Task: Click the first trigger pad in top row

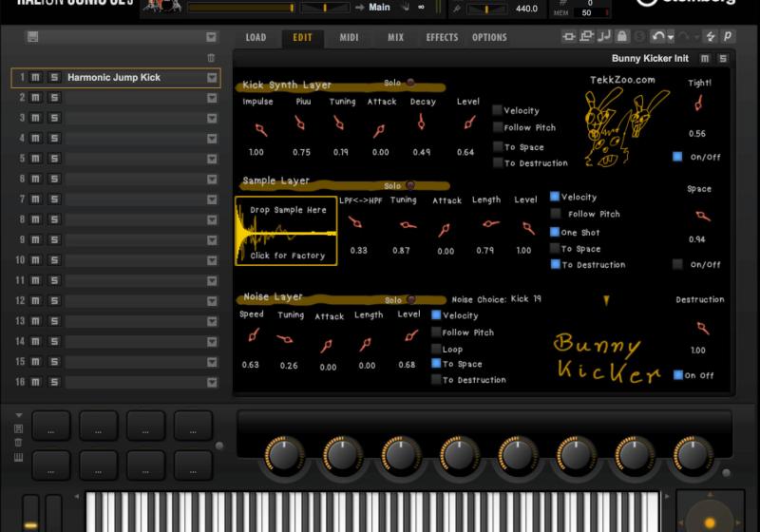Action: [x=51, y=426]
